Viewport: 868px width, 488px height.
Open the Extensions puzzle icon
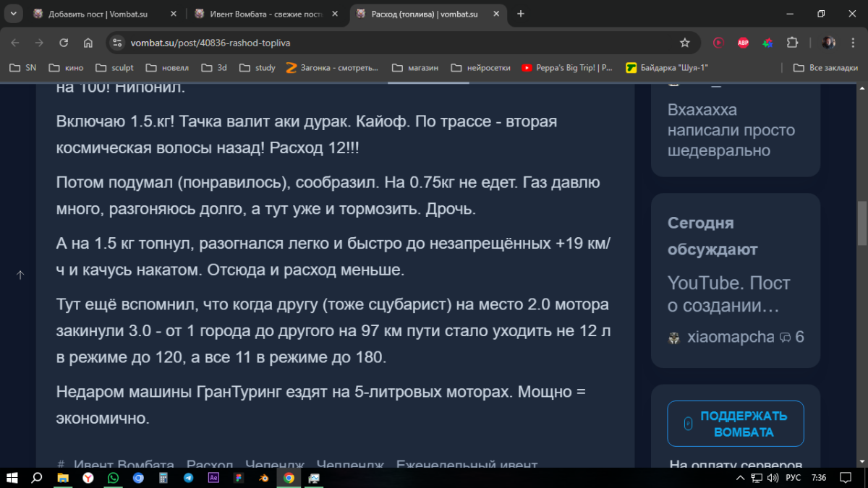click(x=792, y=43)
